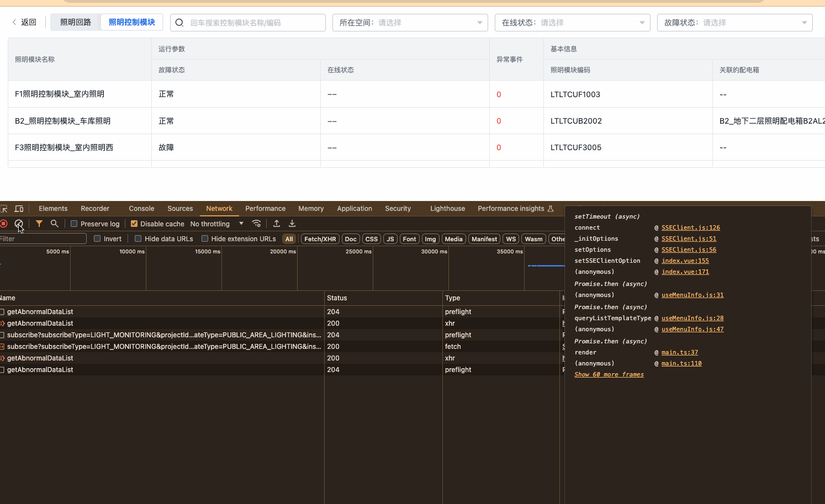Check Hide data URLs
The height and width of the screenshot is (504, 825).
[138, 238]
